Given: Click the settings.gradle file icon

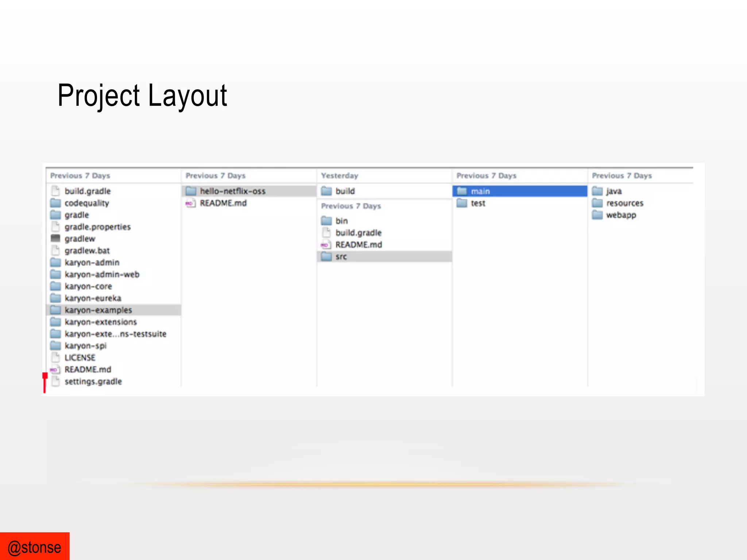Looking at the screenshot, I should pyautogui.click(x=55, y=381).
